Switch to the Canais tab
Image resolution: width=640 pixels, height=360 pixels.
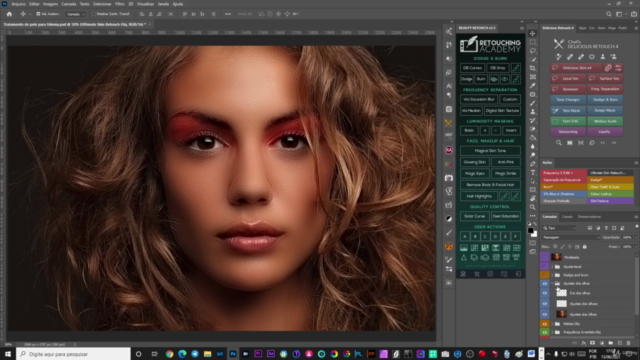pos(567,217)
